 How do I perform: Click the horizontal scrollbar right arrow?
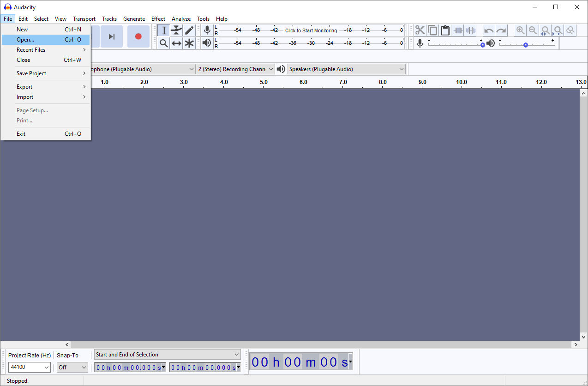576,344
